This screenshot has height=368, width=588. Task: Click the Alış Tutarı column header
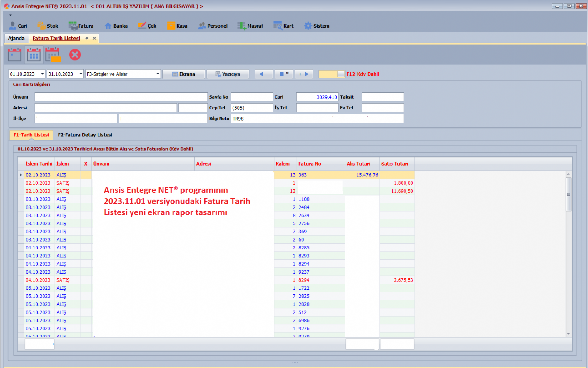(x=362, y=164)
